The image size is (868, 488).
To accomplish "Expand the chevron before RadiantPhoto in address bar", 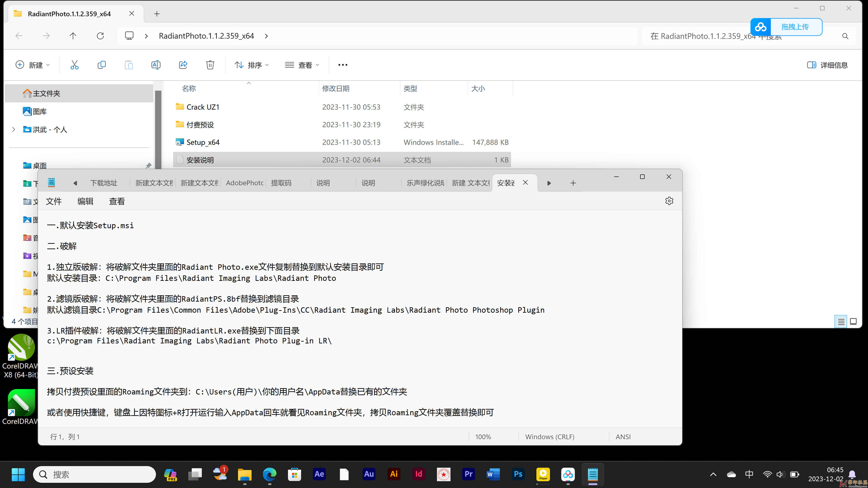I will 146,36.
